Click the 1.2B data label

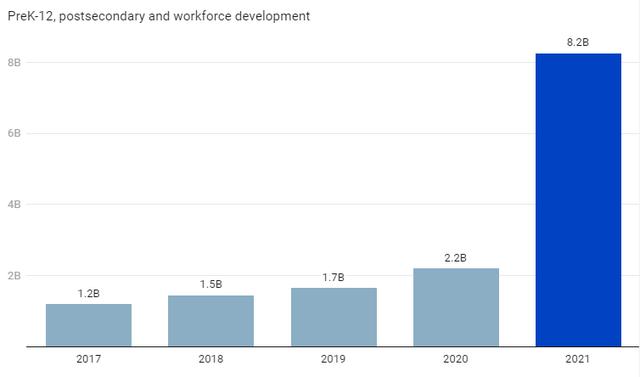pos(89,293)
